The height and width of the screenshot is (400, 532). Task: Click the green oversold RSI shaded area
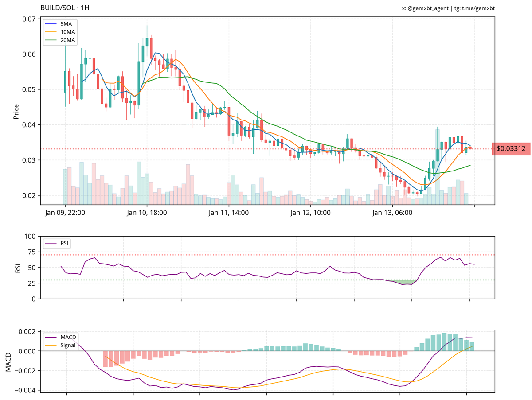[403, 282]
